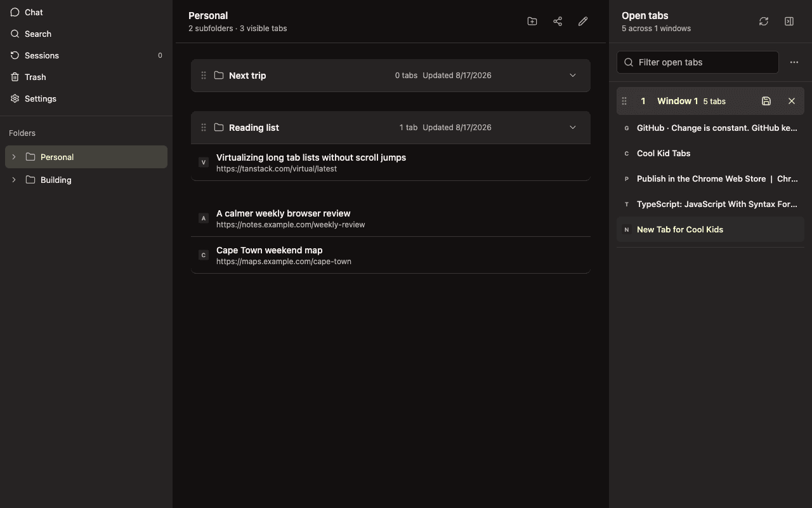The width and height of the screenshot is (812, 508).
Task: Click the Search magnifier icon in the sidebar
Action: tap(15, 34)
